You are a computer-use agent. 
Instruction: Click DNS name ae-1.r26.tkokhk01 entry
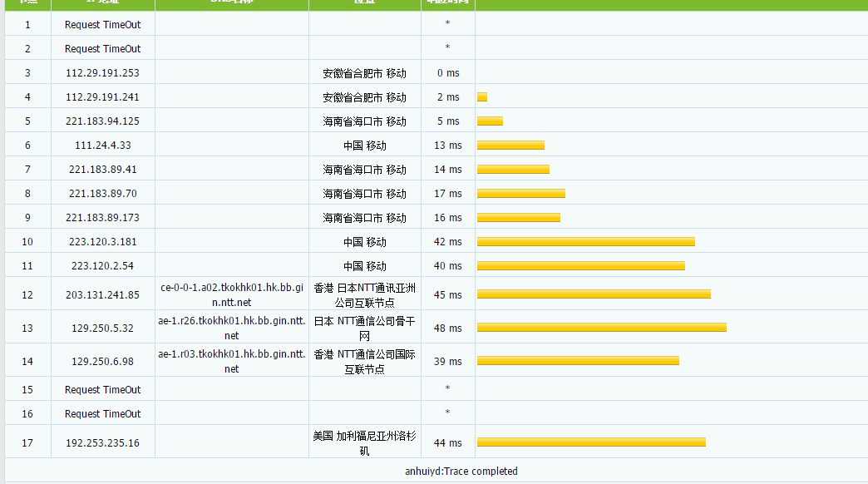coord(232,328)
